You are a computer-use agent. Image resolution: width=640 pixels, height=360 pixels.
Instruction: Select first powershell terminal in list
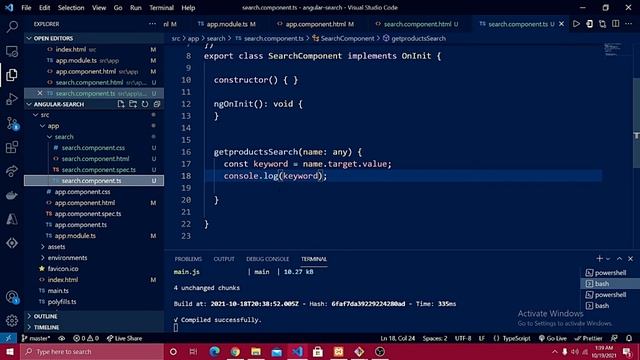tap(610, 273)
